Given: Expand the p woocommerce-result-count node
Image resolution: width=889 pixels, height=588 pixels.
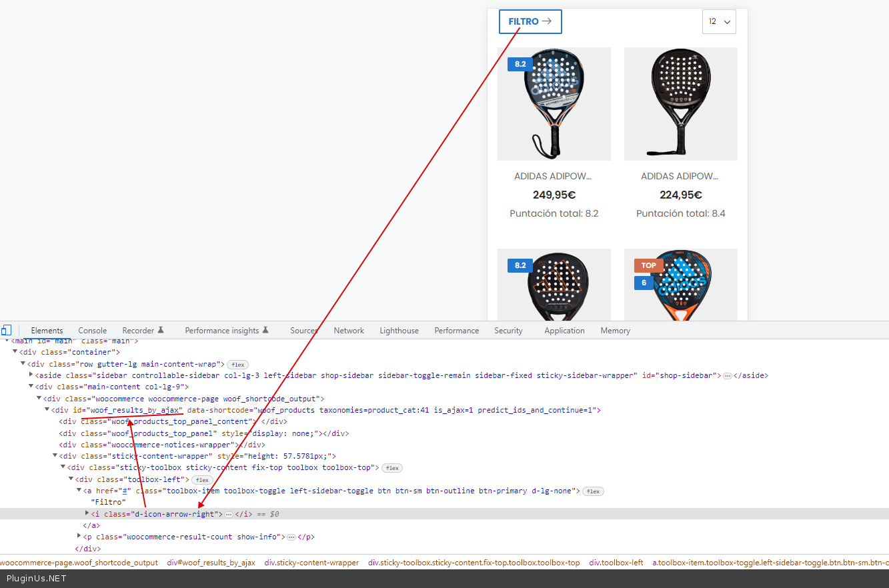Looking at the screenshot, I should (79, 537).
